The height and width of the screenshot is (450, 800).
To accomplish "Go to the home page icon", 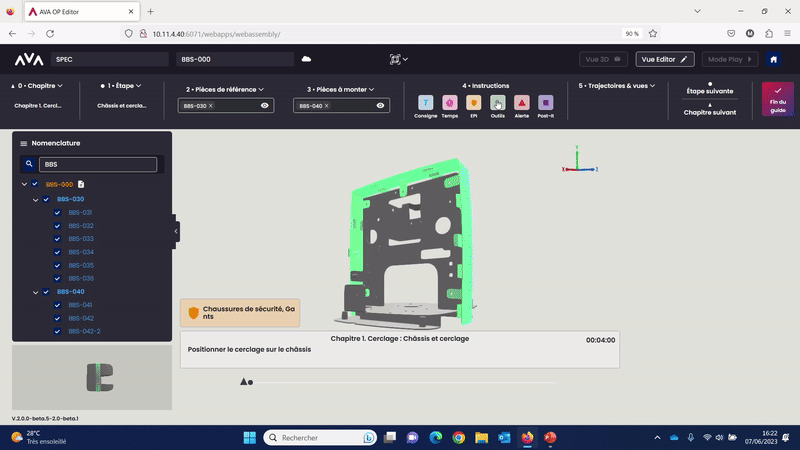I will point(773,59).
